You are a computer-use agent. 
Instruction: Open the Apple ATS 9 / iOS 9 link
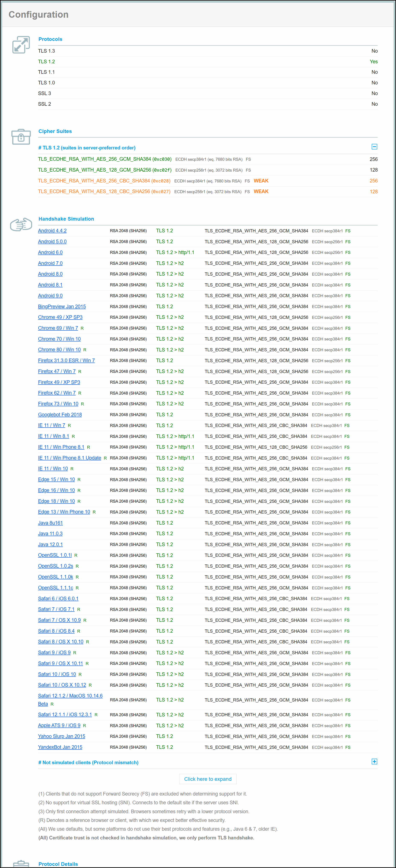pyautogui.click(x=59, y=725)
